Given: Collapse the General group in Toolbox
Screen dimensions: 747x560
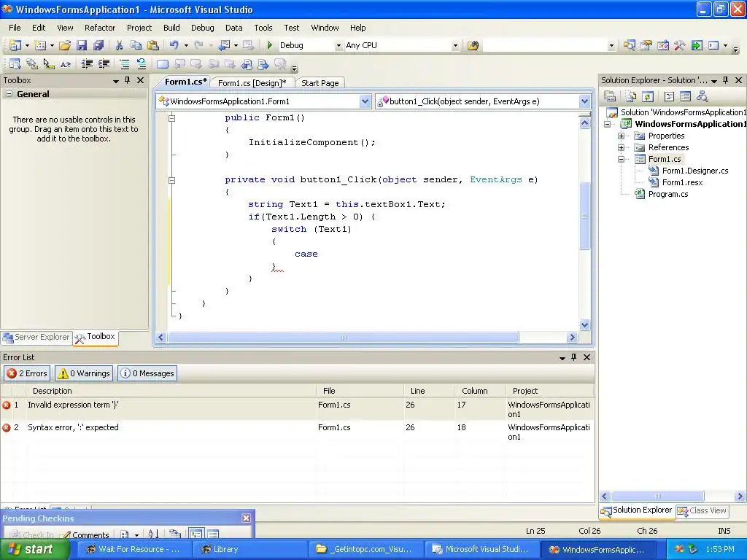Looking at the screenshot, I should point(9,94).
